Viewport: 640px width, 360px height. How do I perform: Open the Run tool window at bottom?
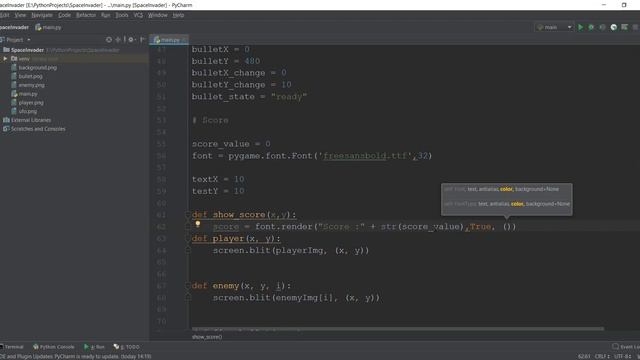94,347
